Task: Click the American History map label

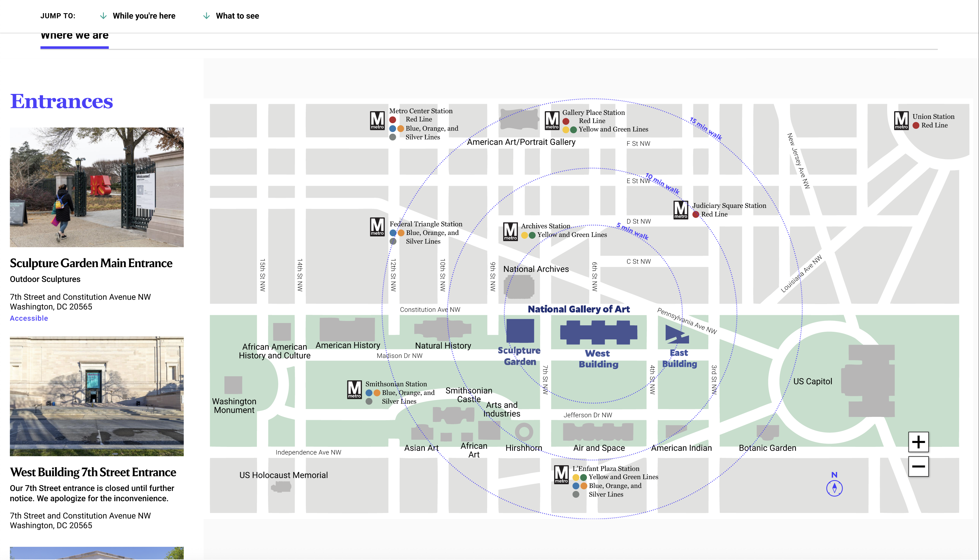Action: coord(348,345)
